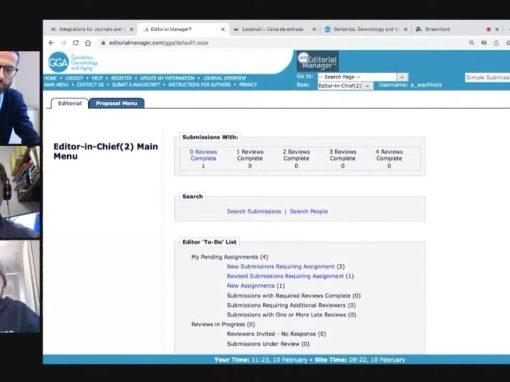The height and width of the screenshot is (382, 510).
Task: Open New Submissions Requiring Assignment
Action: click(281, 266)
